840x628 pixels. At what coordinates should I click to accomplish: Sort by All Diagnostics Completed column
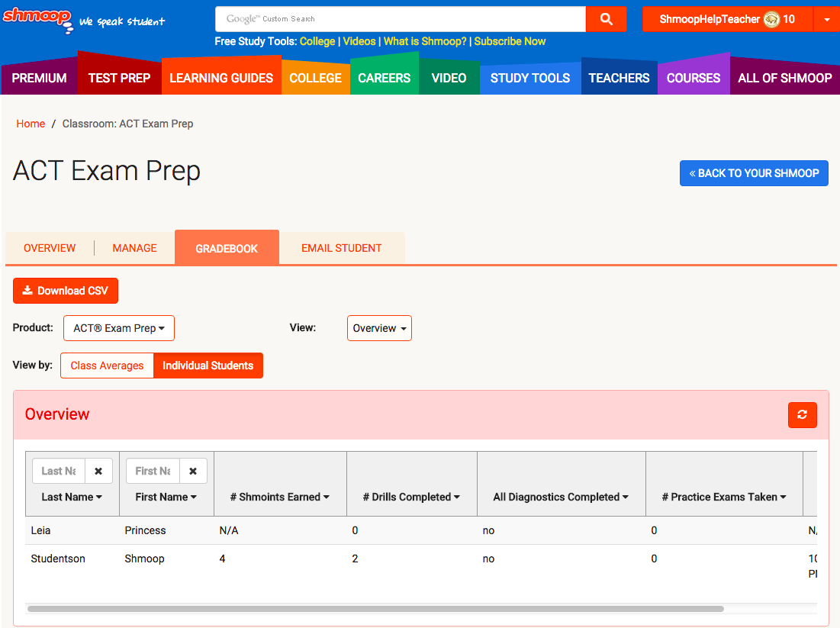(561, 497)
